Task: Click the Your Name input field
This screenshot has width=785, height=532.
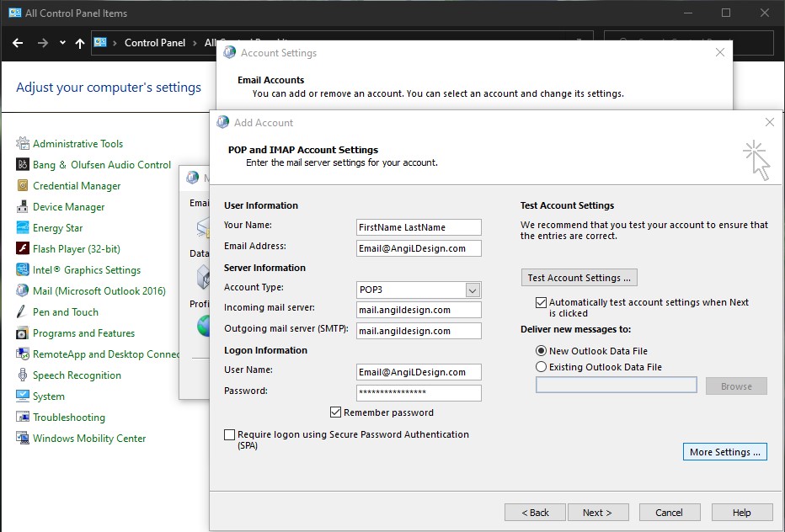Action: click(x=419, y=227)
